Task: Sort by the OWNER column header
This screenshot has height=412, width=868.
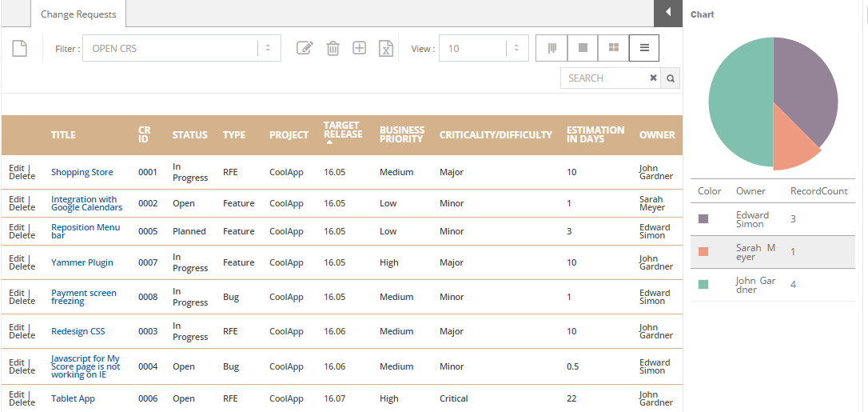Action: click(x=657, y=135)
